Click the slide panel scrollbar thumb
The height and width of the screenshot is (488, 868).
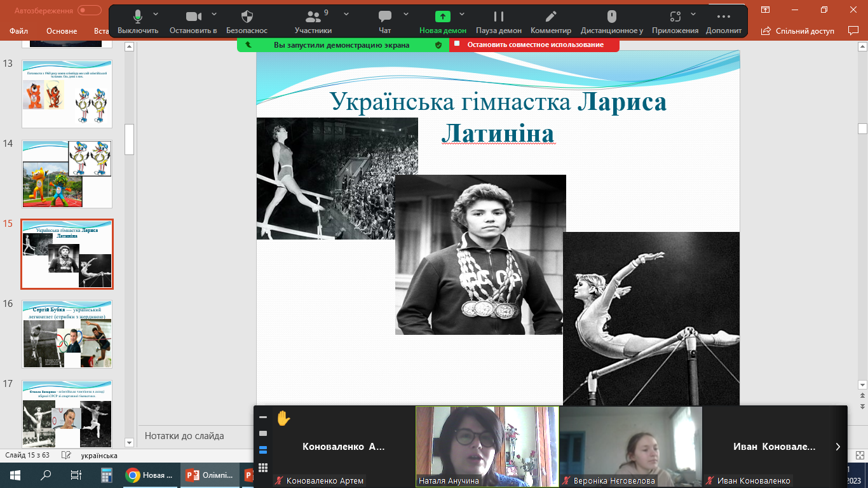click(129, 139)
